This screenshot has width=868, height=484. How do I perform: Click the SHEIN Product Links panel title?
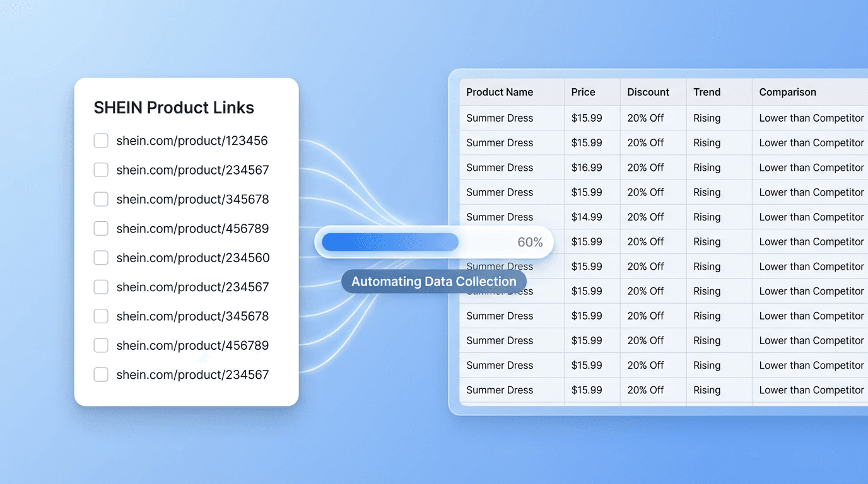pyautogui.click(x=173, y=107)
